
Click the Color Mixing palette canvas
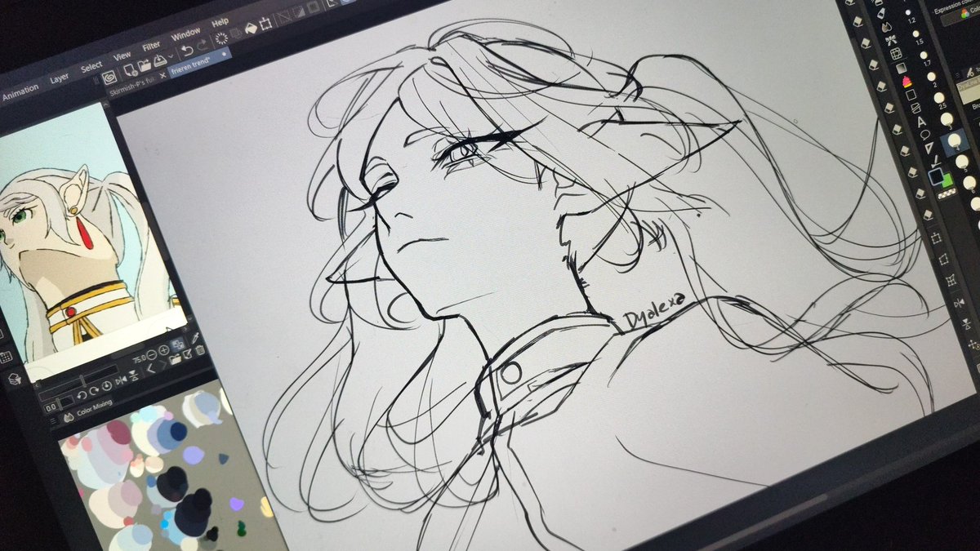[163, 473]
